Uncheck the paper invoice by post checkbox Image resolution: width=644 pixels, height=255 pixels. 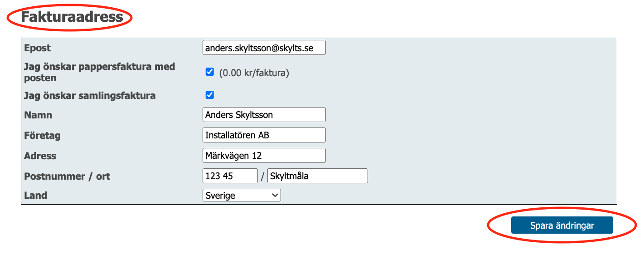point(209,72)
